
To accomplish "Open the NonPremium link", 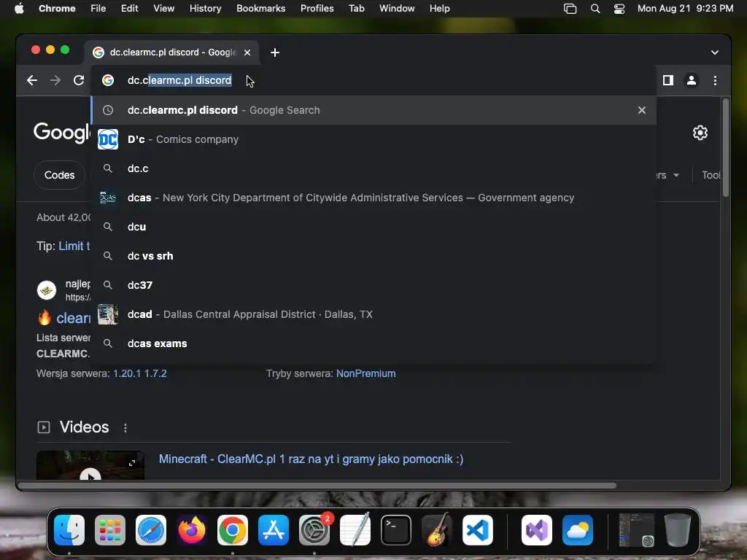I will (x=366, y=373).
